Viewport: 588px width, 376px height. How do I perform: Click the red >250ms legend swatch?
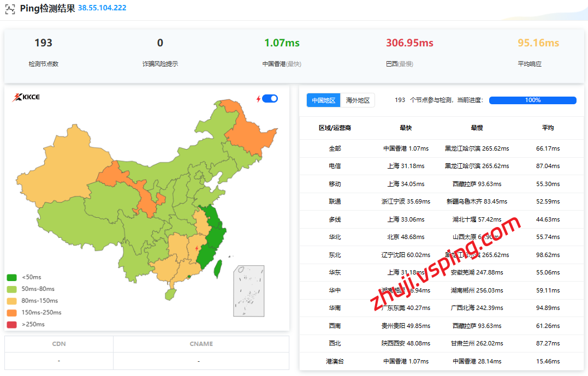point(11,325)
